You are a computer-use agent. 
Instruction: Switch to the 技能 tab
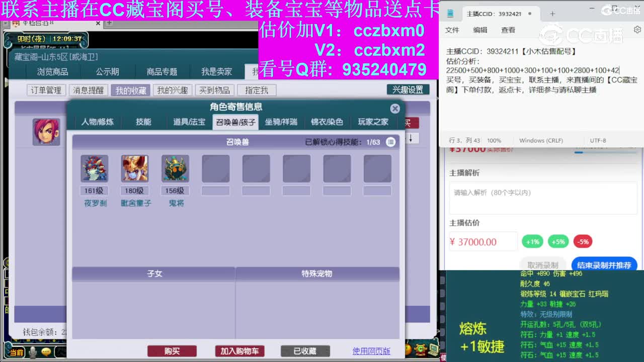click(x=143, y=122)
